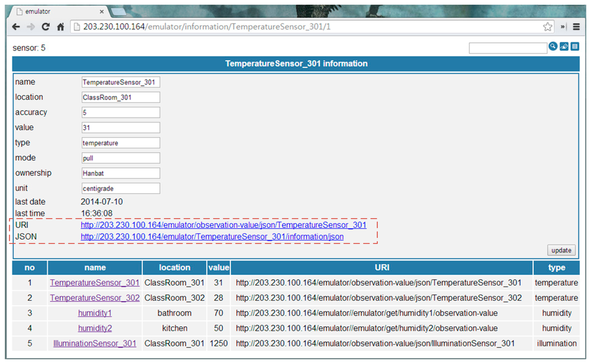This screenshot has height=364, width=591.
Task: Open the Chrome hamburger menu
Action: coord(576,27)
